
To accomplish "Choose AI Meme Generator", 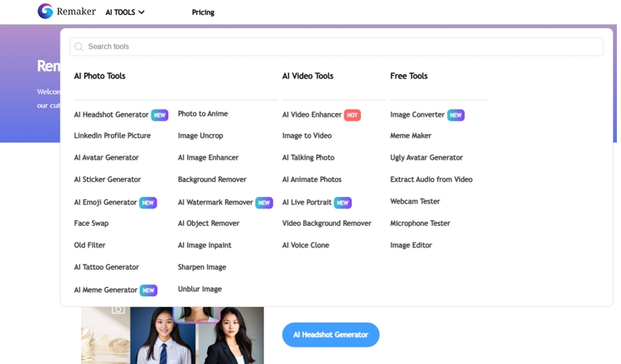I will pos(106,290).
